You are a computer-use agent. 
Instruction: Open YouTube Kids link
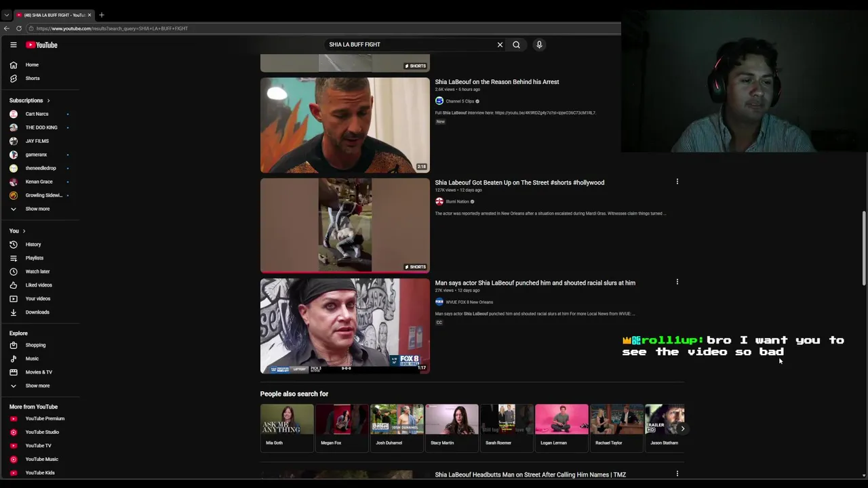40,473
